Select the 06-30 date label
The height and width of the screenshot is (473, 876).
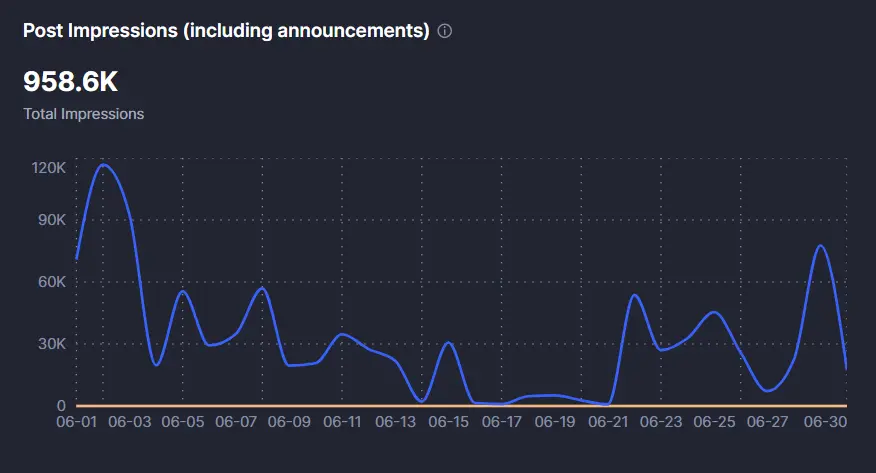coord(825,422)
